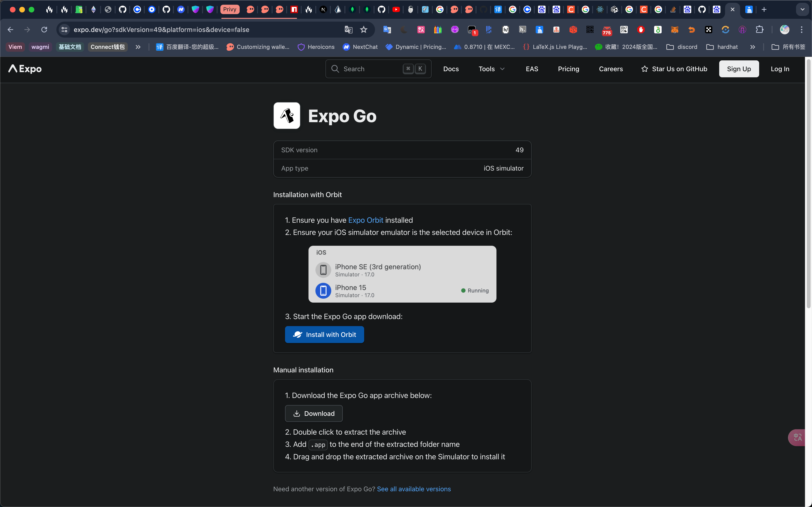This screenshot has width=812, height=507.
Task: Open the EAS page
Action: 532,69
